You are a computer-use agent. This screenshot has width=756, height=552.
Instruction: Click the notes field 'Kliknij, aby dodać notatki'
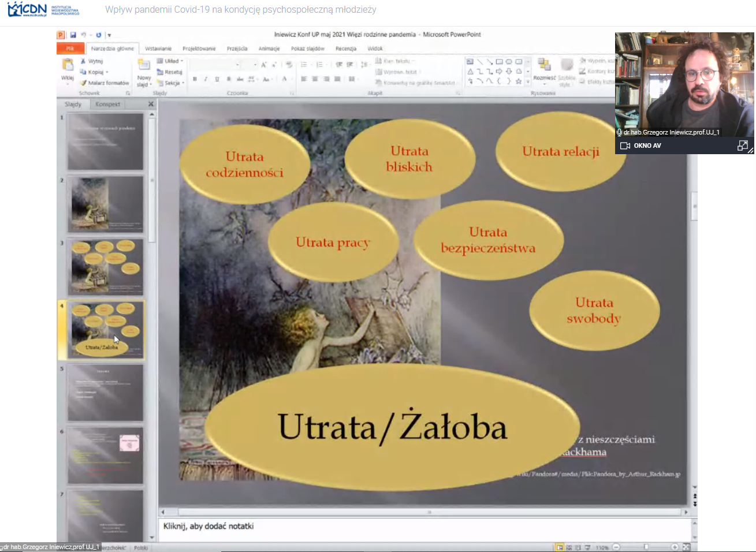coord(425,529)
